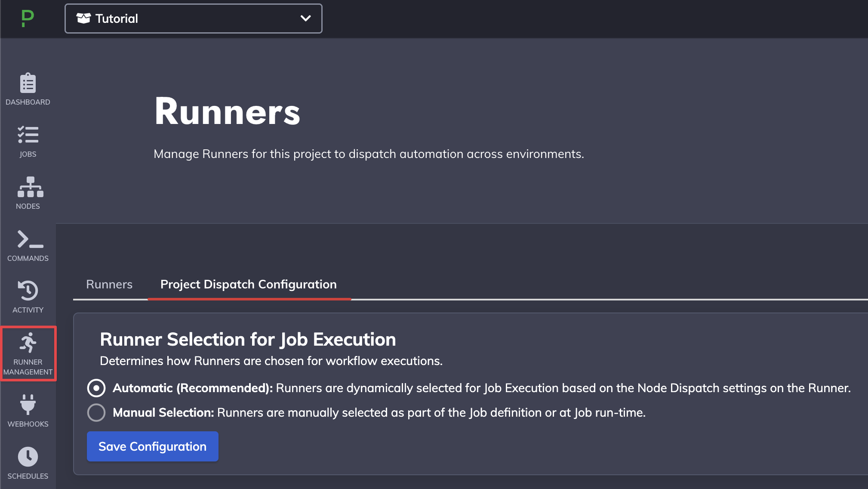Go to Jobs checklist icon
The image size is (868, 489).
pyautogui.click(x=28, y=135)
